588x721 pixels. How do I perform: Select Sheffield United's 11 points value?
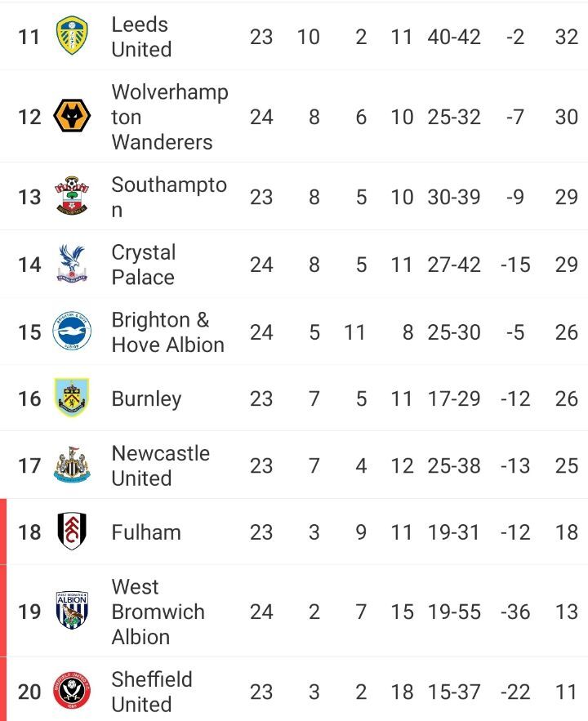[x=566, y=692]
